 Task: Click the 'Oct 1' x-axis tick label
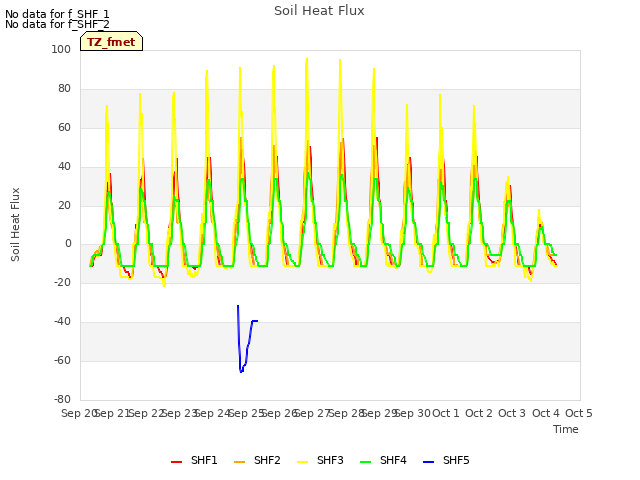click(446, 413)
